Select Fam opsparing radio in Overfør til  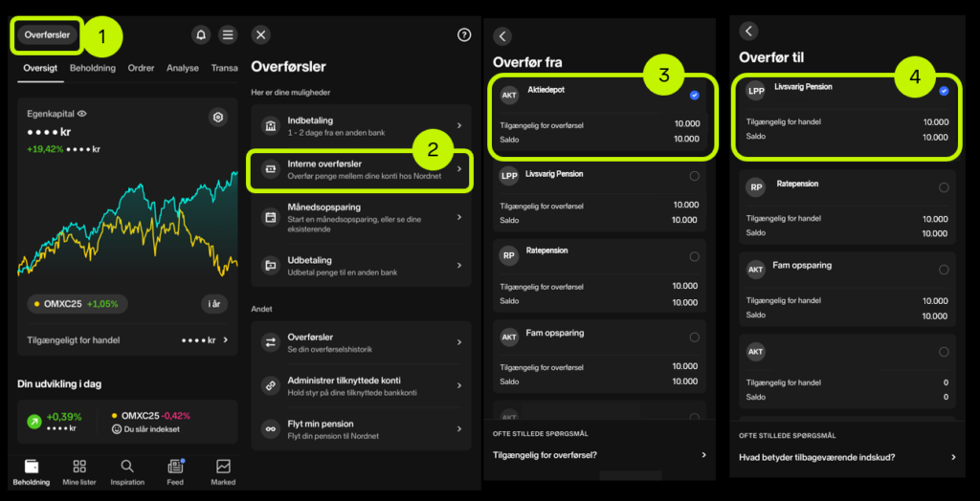944,270
